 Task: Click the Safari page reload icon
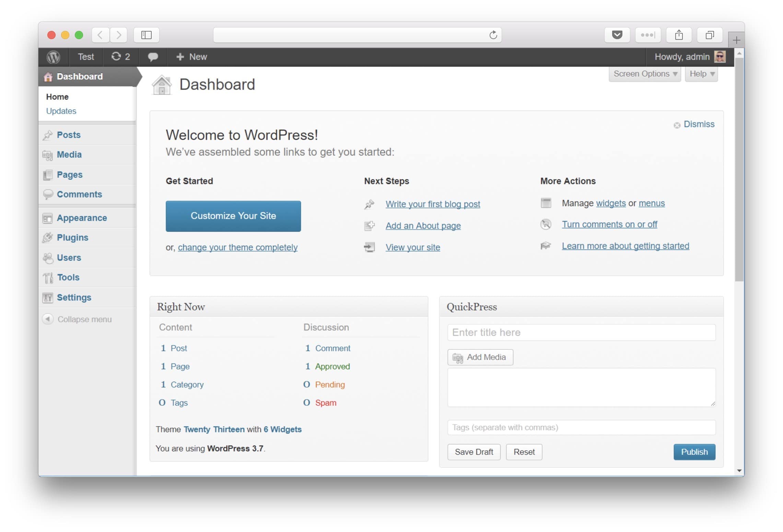[x=493, y=35]
